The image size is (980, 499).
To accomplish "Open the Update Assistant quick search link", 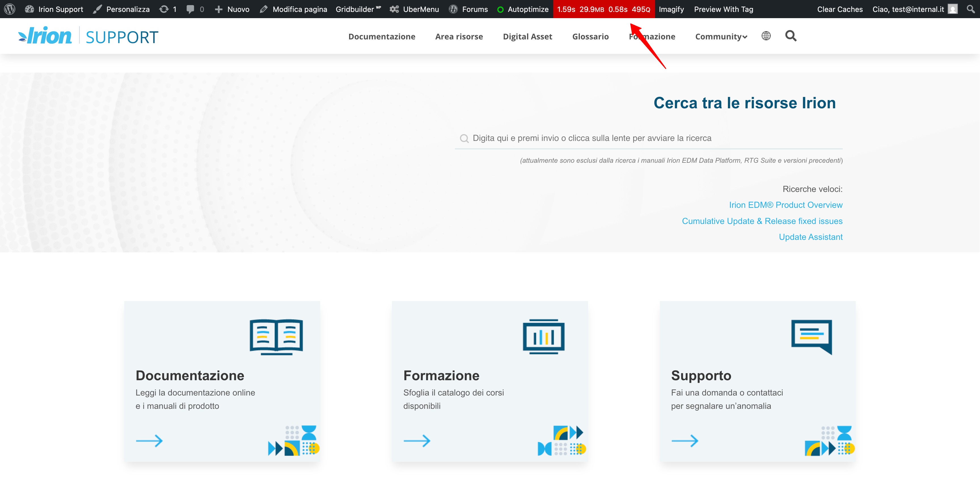I will [810, 237].
